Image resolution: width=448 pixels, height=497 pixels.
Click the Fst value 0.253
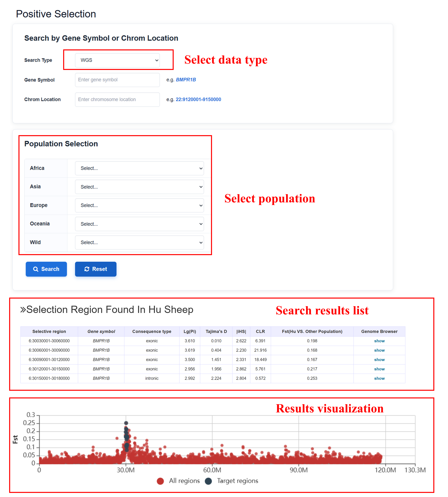[312, 378]
